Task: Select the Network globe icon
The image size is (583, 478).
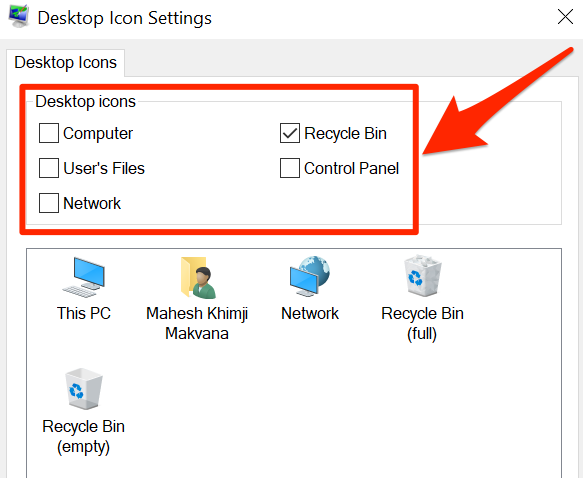Action: tap(310, 276)
